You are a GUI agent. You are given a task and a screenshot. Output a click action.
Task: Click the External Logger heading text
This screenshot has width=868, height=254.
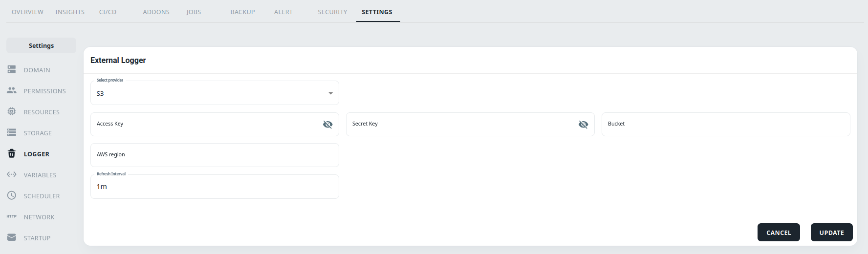tap(118, 60)
